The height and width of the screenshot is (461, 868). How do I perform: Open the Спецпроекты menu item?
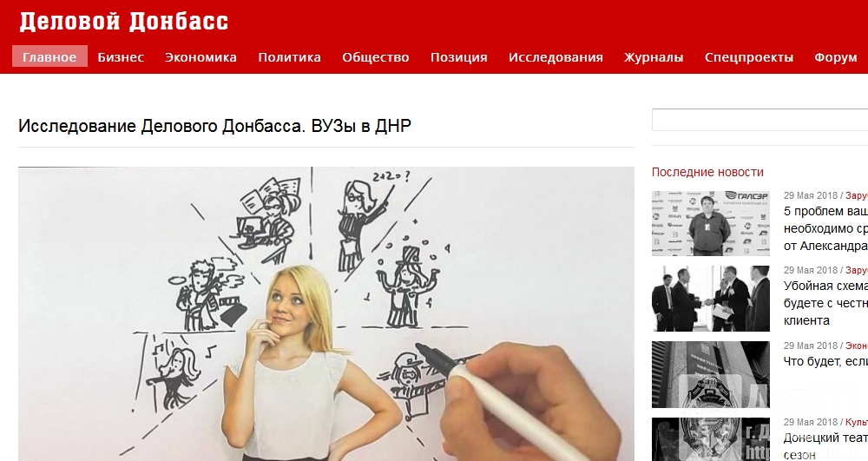tap(749, 57)
